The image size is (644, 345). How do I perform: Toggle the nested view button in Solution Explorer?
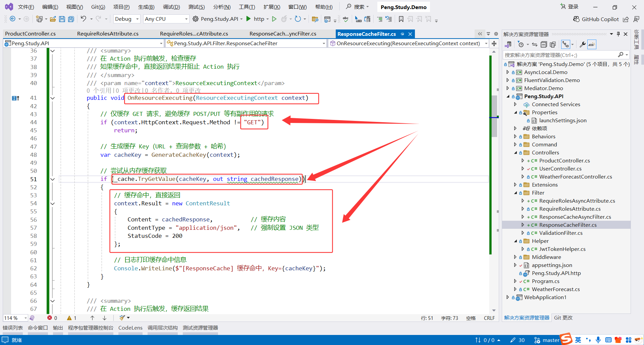pyautogui.click(x=566, y=45)
